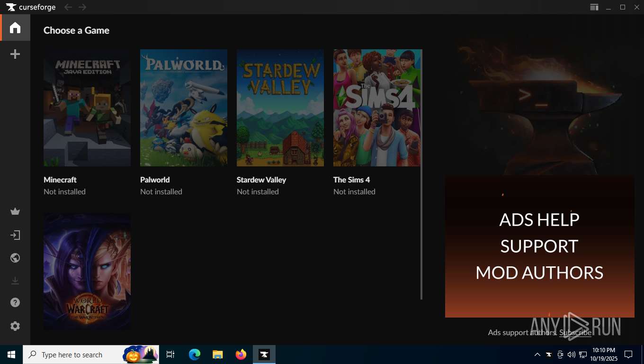Viewport: 644px width, 364px height.
Task: Open the Home tab in the sidebar
Action: 15,27
